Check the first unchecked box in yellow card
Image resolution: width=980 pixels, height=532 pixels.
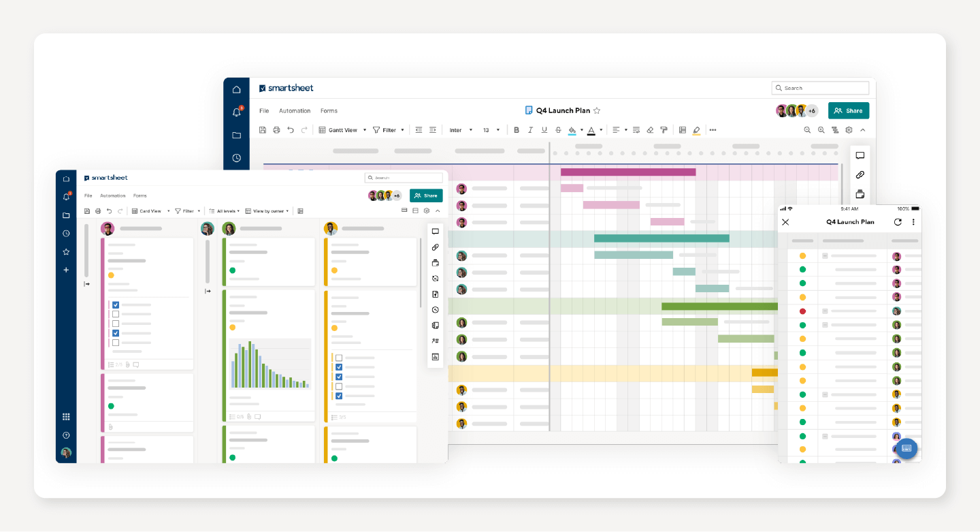coord(339,358)
